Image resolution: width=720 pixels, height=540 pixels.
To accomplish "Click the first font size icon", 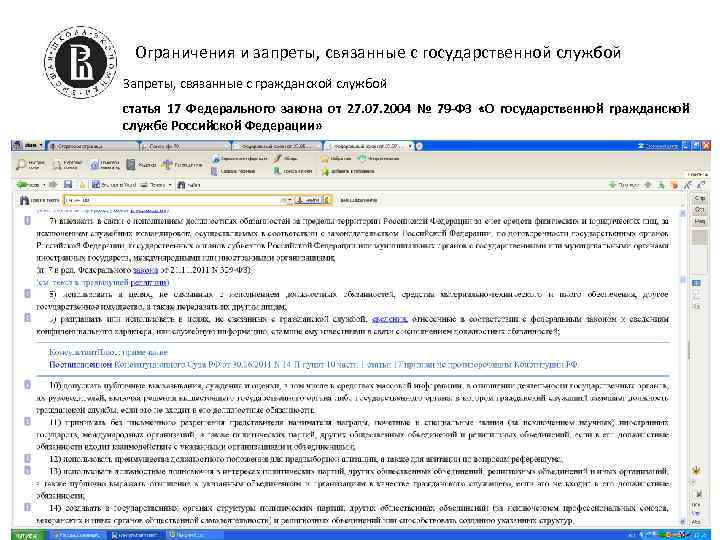I will click(x=687, y=185).
